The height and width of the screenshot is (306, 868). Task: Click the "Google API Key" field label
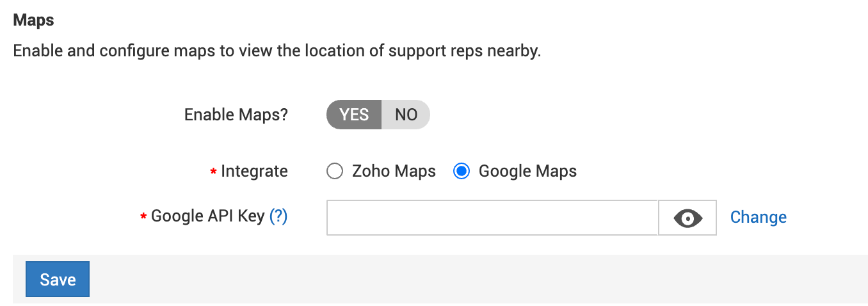pos(208,216)
